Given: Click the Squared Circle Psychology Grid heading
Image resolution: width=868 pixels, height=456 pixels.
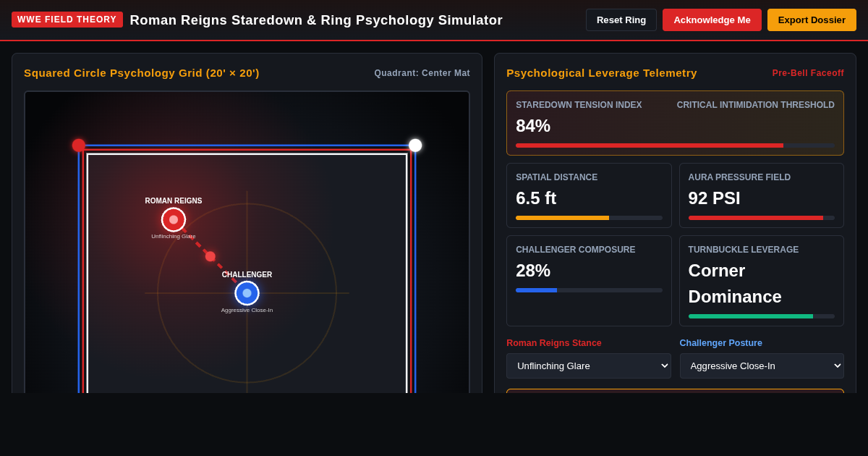Looking at the screenshot, I should pos(142,73).
